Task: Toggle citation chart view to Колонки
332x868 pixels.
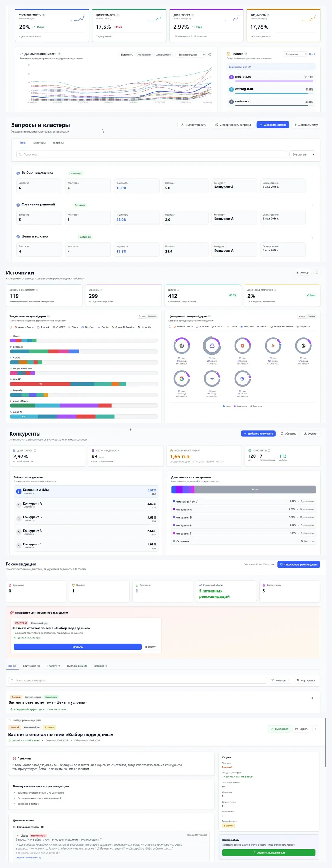Action: (x=311, y=317)
